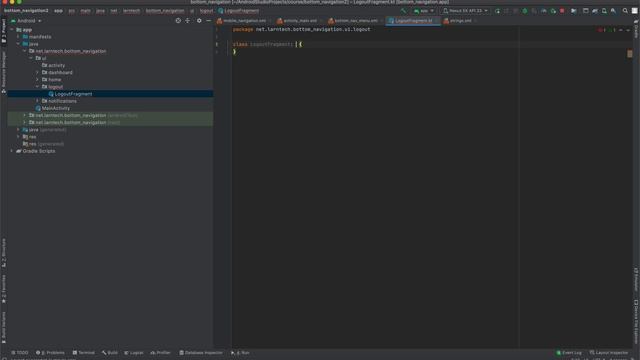
Task: Toggle the Favorites side panel tab
Action: [4, 289]
